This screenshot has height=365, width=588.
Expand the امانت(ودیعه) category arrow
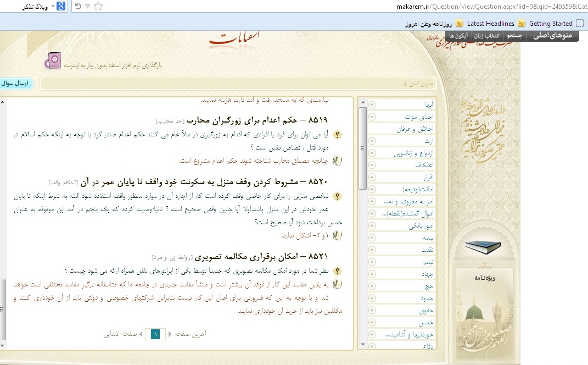372,189
